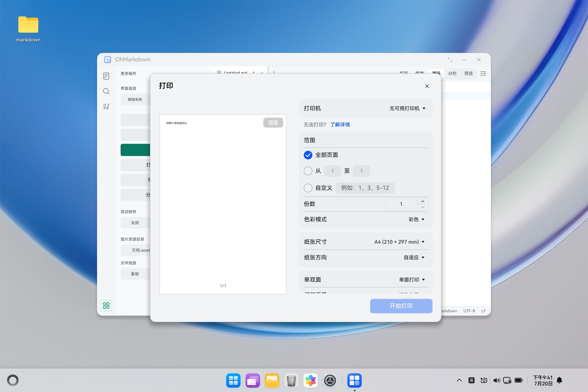Open the volume control in system tray
This screenshot has height=392, width=588.
(x=496, y=380)
